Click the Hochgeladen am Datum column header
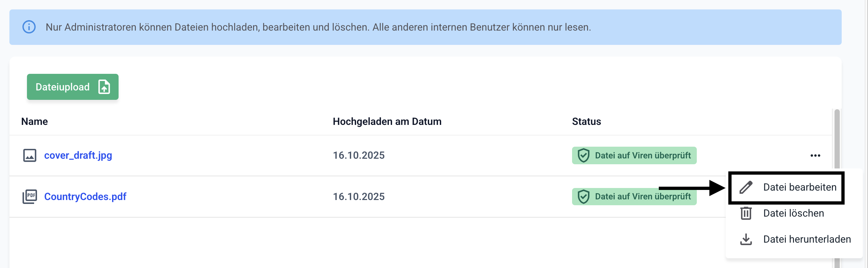The image size is (868, 268). tap(387, 122)
